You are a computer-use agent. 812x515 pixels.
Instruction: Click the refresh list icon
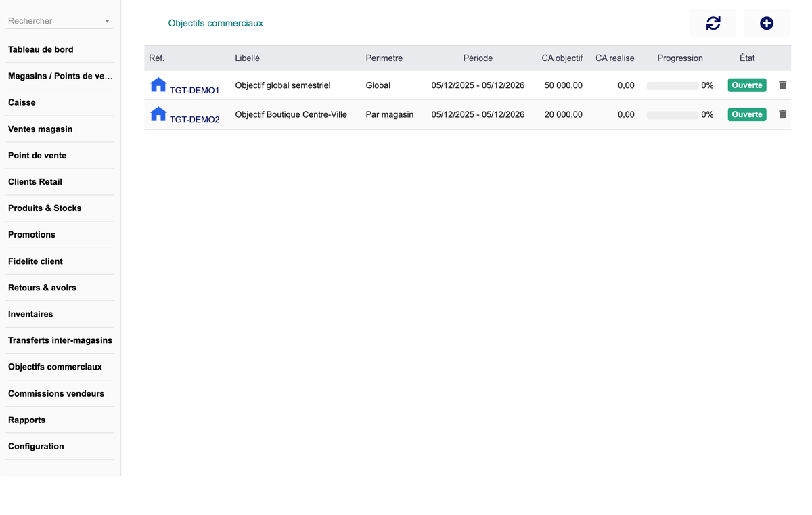[713, 23]
